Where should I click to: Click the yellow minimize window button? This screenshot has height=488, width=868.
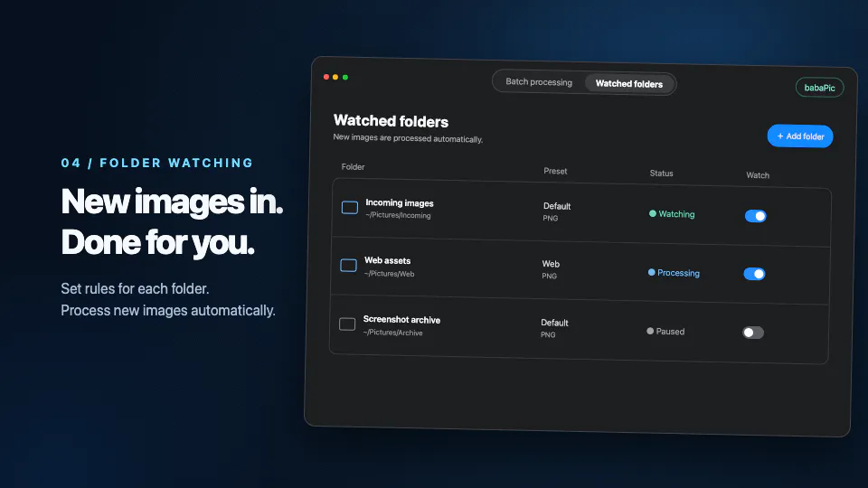[335, 77]
